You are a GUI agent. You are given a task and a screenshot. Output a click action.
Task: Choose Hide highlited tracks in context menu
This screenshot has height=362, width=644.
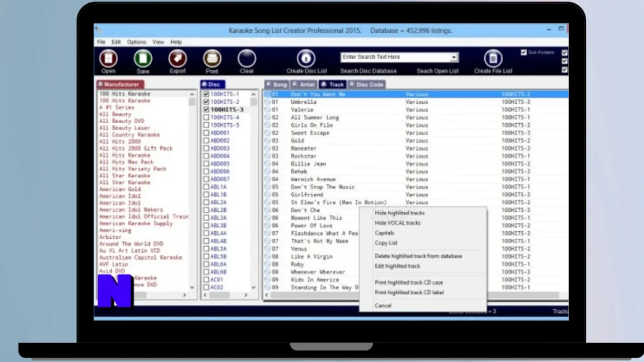tap(399, 212)
